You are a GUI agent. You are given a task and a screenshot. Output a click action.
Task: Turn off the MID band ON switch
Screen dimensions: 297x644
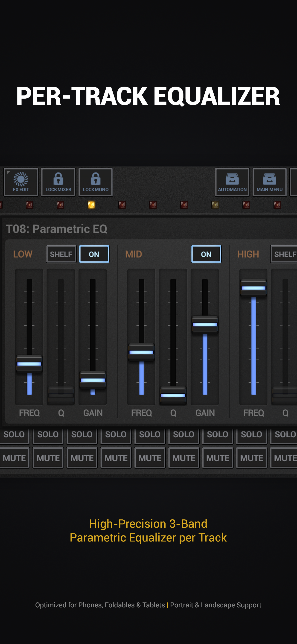pos(206,254)
